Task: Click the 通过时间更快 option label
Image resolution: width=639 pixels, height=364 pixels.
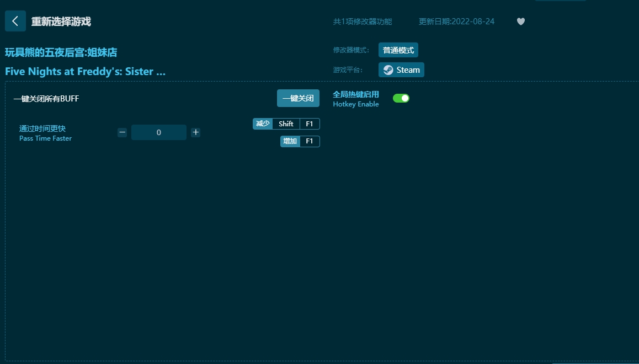Action: pyautogui.click(x=42, y=129)
